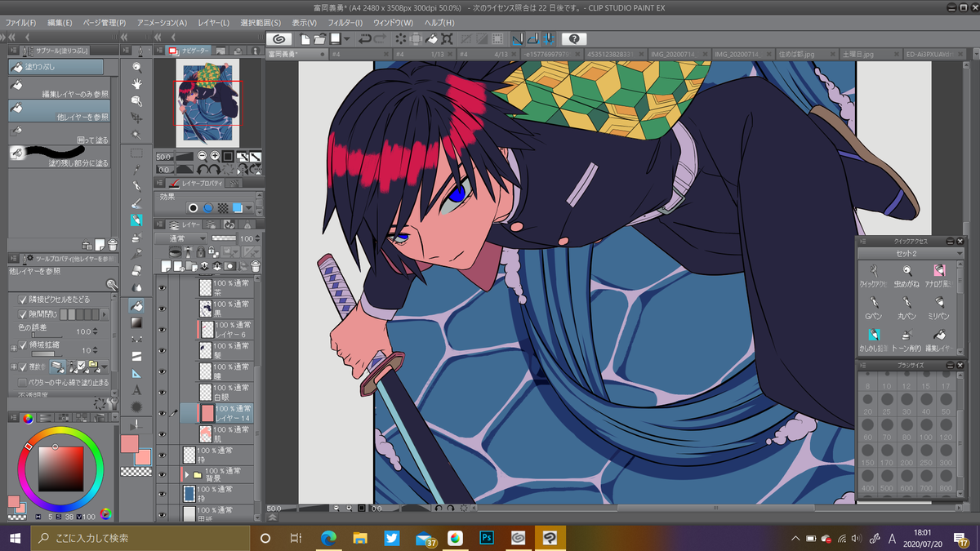Open the help question mark button
The width and height of the screenshot is (980, 551).
pyautogui.click(x=573, y=38)
